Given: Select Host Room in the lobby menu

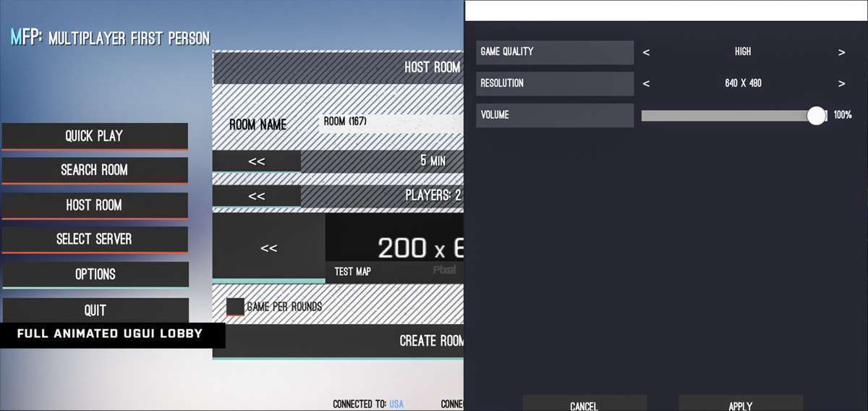Looking at the screenshot, I should click(95, 205).
